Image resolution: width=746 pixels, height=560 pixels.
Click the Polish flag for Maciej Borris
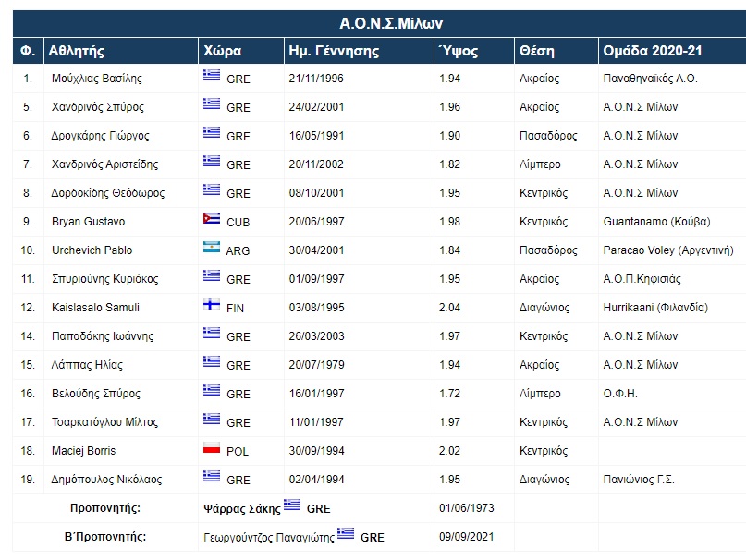pos(211,449)
